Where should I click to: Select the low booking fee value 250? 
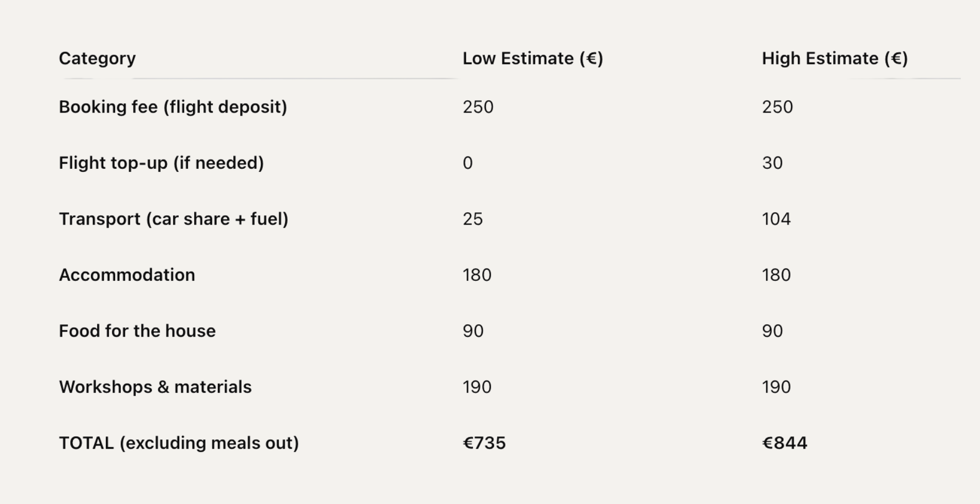(x=478, y=107)
